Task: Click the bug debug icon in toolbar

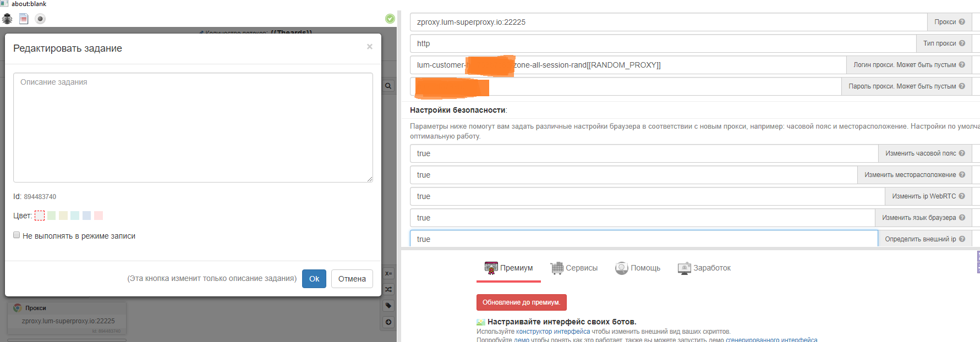Action: click(7, 19)
